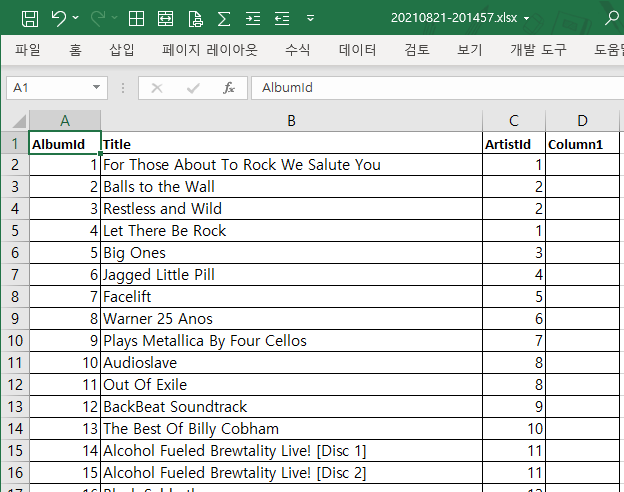The width and height of the screenshot is (624, 492).
Task: Select column A header
Action: pyautogui.click(x=65, y=121)
